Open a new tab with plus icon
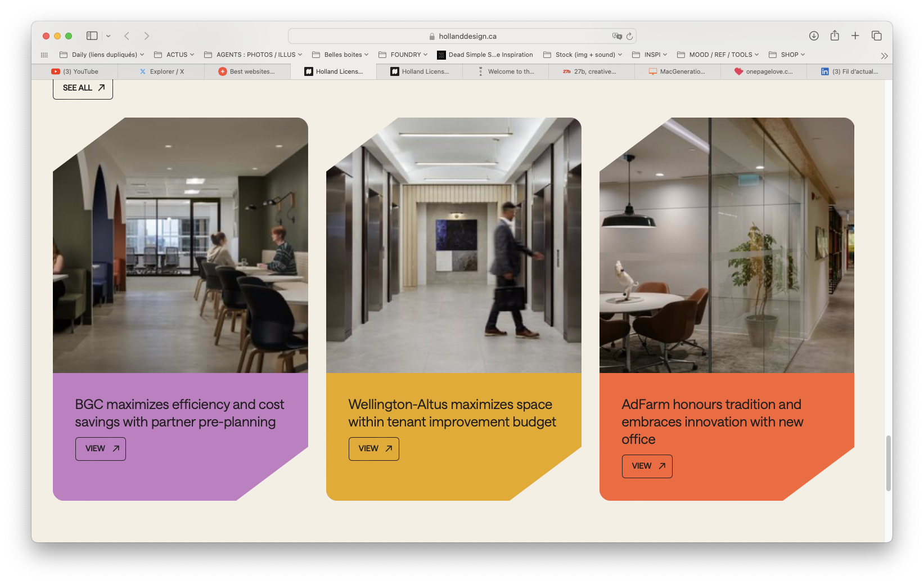This screenshot has width=924, height=584. coord(855,36)
